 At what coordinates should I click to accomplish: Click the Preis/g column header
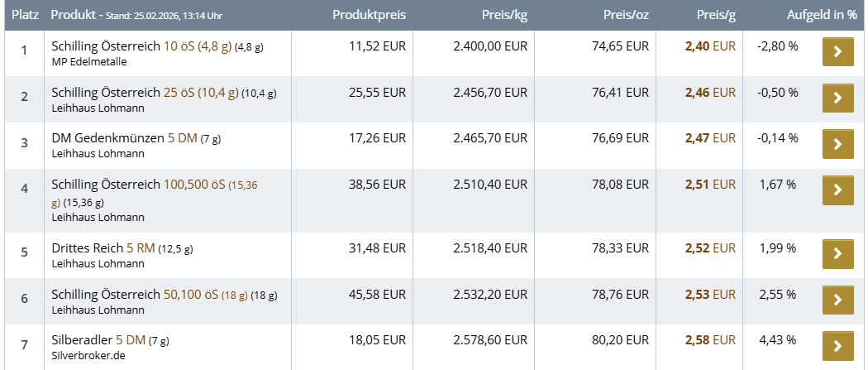[713, 15]
